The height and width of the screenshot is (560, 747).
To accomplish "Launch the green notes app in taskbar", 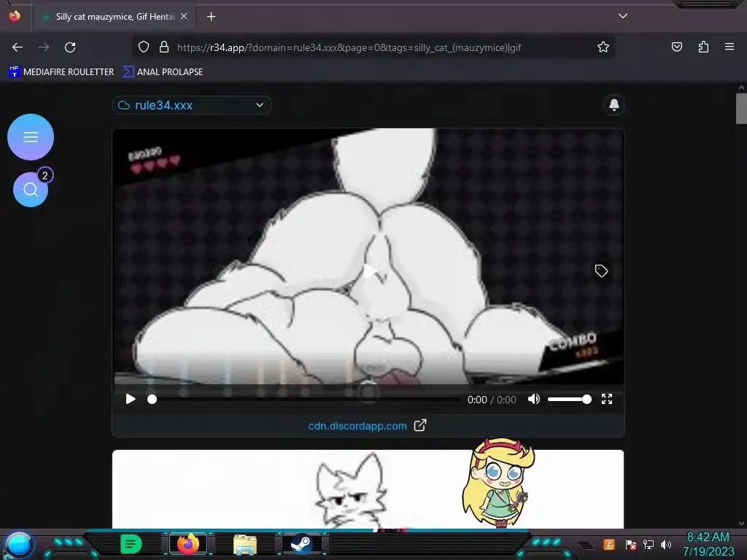I will 131,544.
